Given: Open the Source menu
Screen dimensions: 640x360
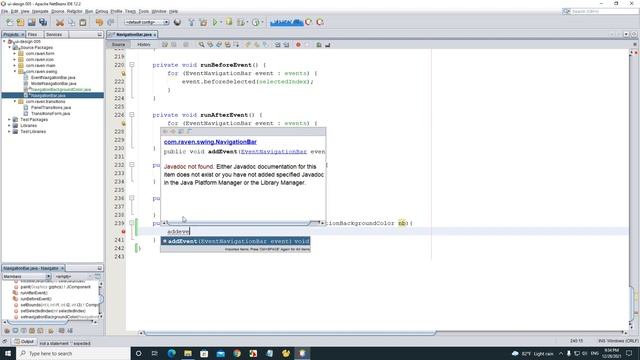Looking at the screenshot, I should [x=58, y=11].
